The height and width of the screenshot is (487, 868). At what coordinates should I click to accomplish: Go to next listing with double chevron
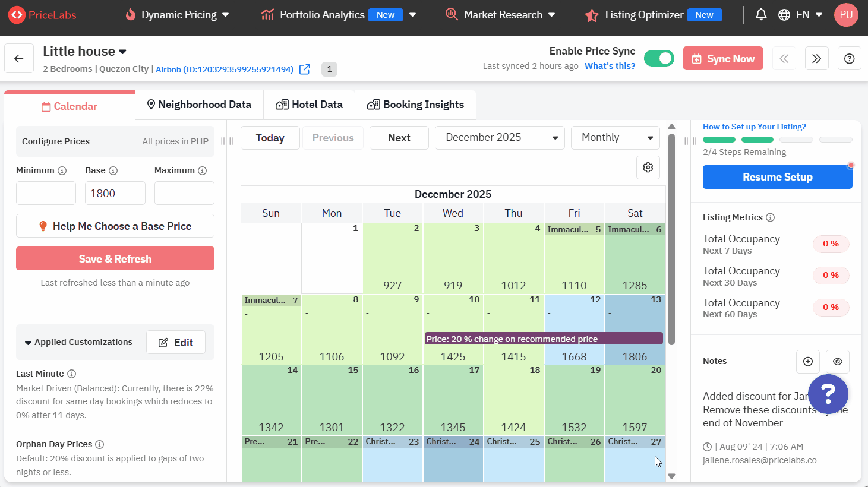click(x=816, y=59)
